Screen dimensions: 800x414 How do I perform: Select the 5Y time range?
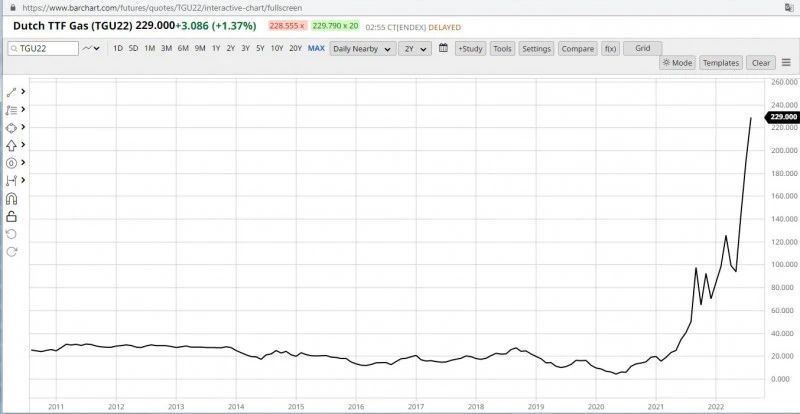(x=260, y=48)
